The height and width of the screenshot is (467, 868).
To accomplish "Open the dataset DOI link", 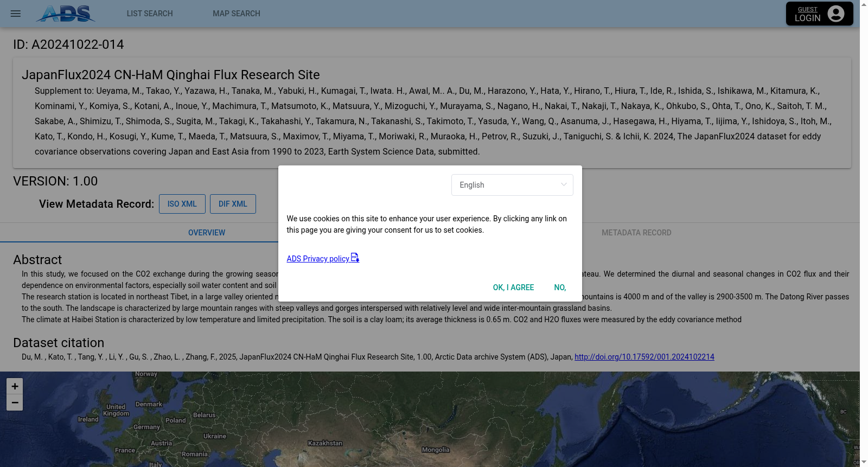I will click(x=644, y=357).
